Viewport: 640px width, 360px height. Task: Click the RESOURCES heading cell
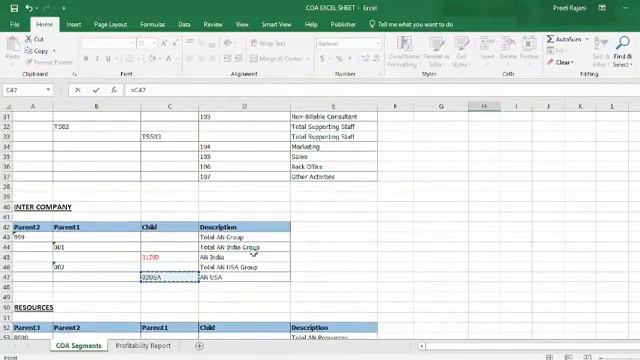33,307
